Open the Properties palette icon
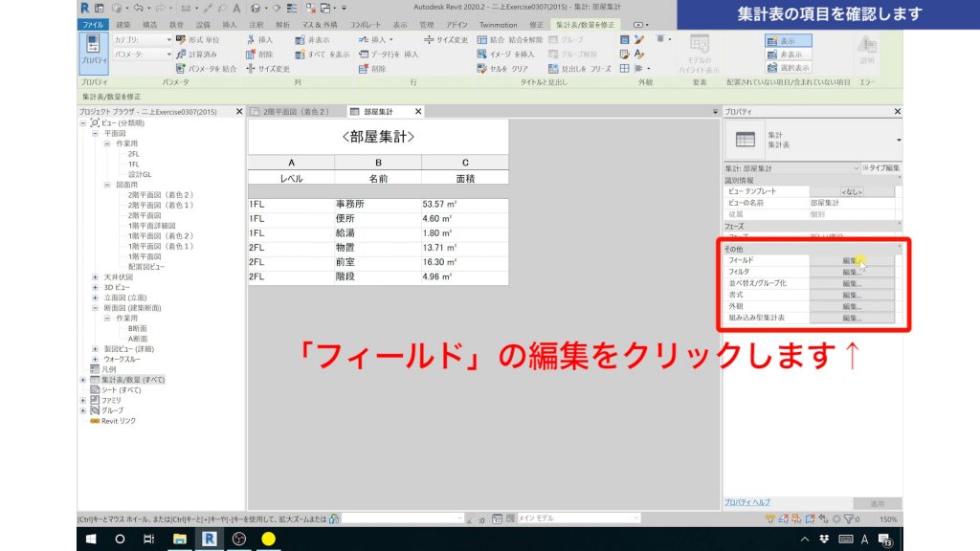Viewport: 980px width, 551px height. [x=92, y=44]
